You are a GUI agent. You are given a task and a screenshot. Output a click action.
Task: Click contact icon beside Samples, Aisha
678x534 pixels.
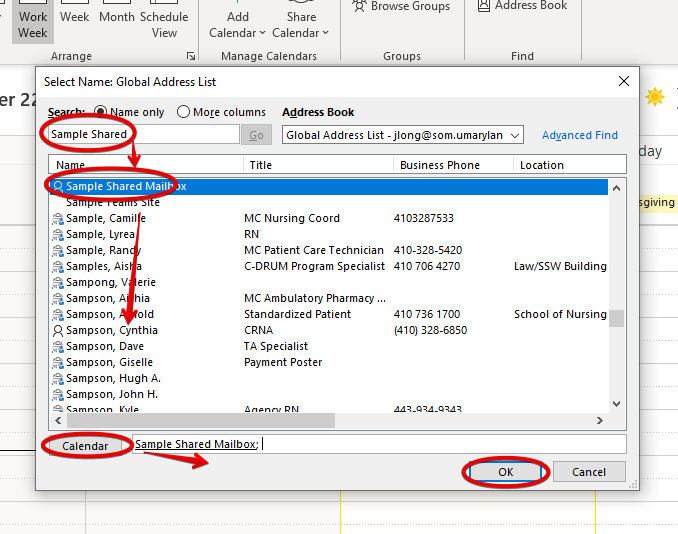(58, 266)
